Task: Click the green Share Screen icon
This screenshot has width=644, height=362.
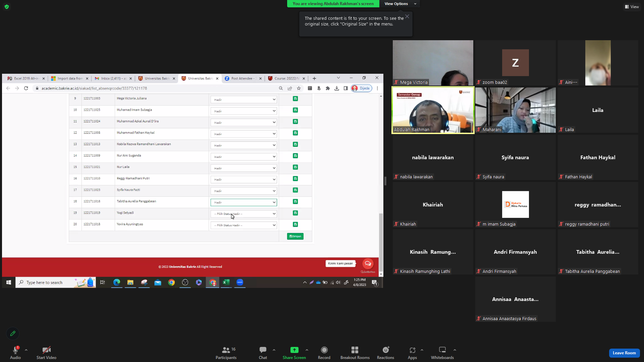Action: (294, 350)
